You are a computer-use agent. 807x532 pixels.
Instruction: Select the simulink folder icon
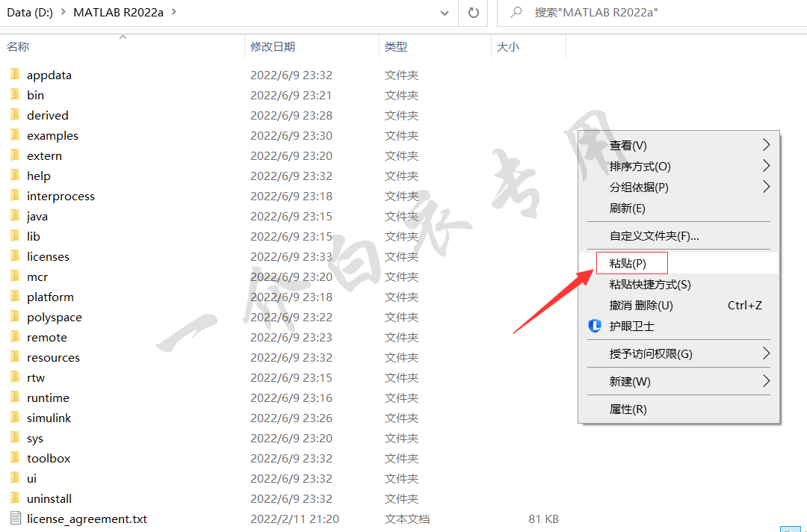click(15, 417)
